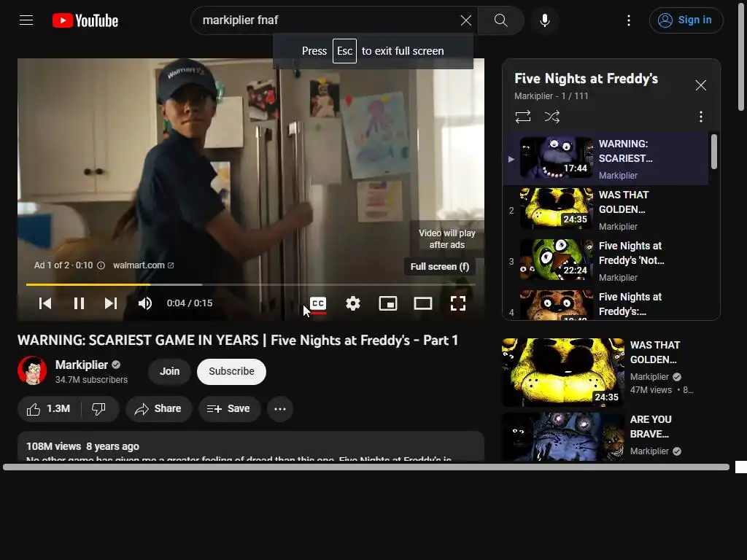Click the search magnifier button
The width and height of the screenshot is (747, 560).
[500, 20]
